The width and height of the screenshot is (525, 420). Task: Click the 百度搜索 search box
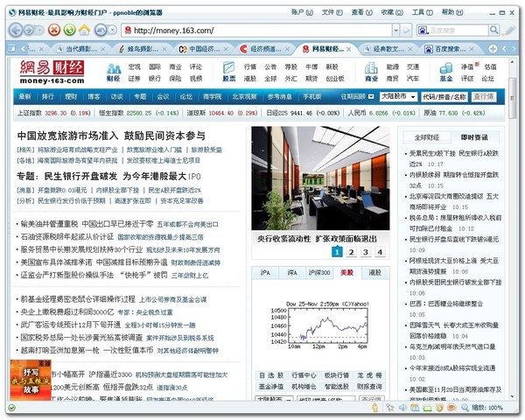458,31
